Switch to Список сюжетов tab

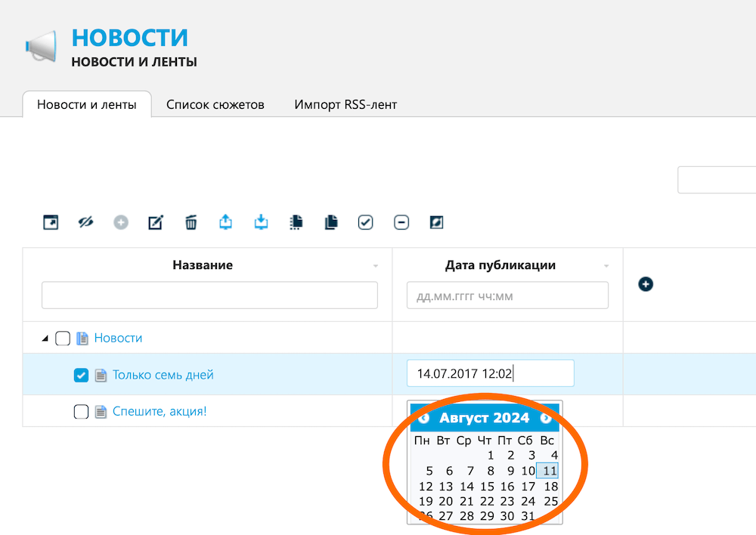pyautogui.click(x=215, y=104)
